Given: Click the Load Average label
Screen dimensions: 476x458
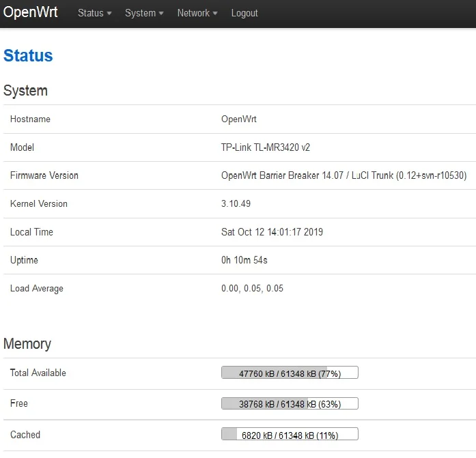Looking at the screenshot, I should [37, 289].
